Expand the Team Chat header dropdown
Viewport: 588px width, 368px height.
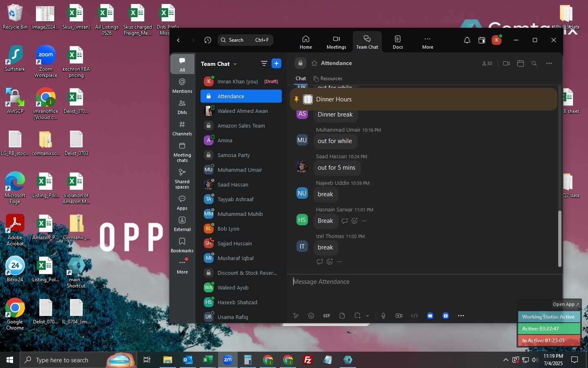235,64
